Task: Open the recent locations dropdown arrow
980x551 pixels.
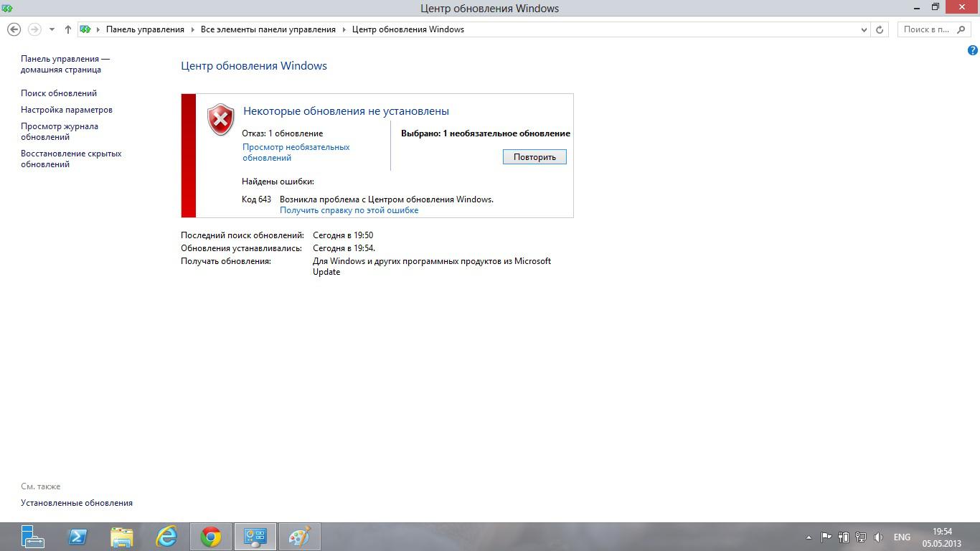Action: (52, 29)
